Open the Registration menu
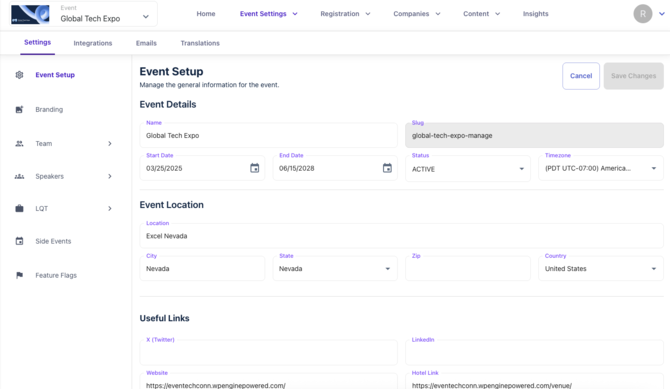Viewport: 670px width, 389px height. tap(345, 14)
